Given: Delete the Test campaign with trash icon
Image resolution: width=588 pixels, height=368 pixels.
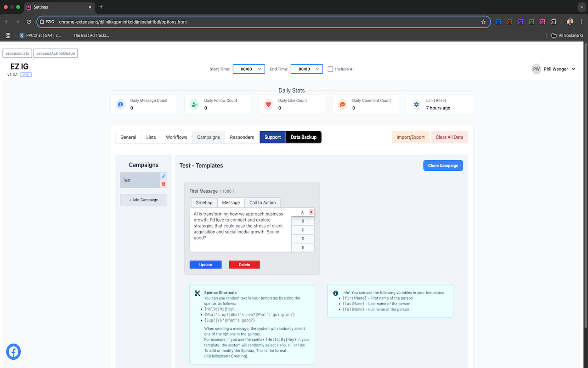Looking at the screenshot, I should point(164,184).
